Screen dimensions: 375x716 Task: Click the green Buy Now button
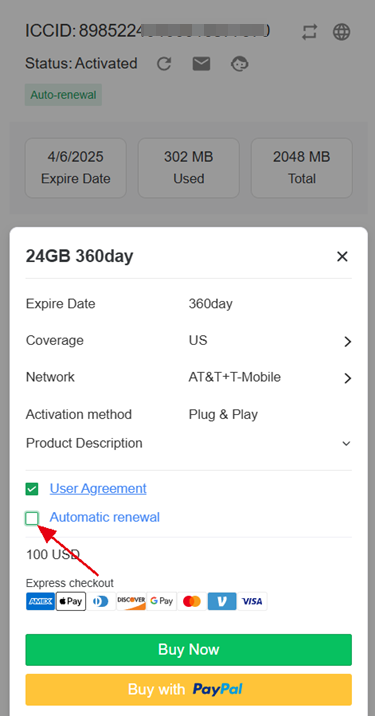[189, 650]
